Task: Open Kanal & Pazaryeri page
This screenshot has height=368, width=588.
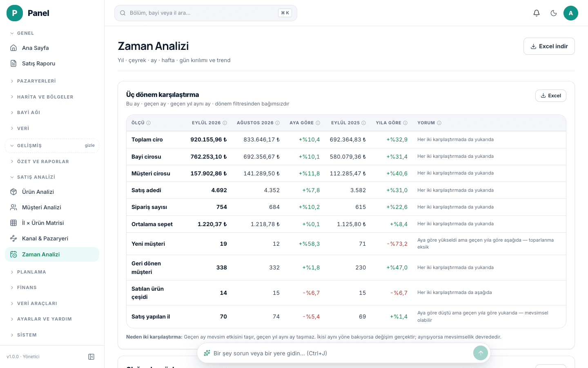Action: click(x=52, y=238)
